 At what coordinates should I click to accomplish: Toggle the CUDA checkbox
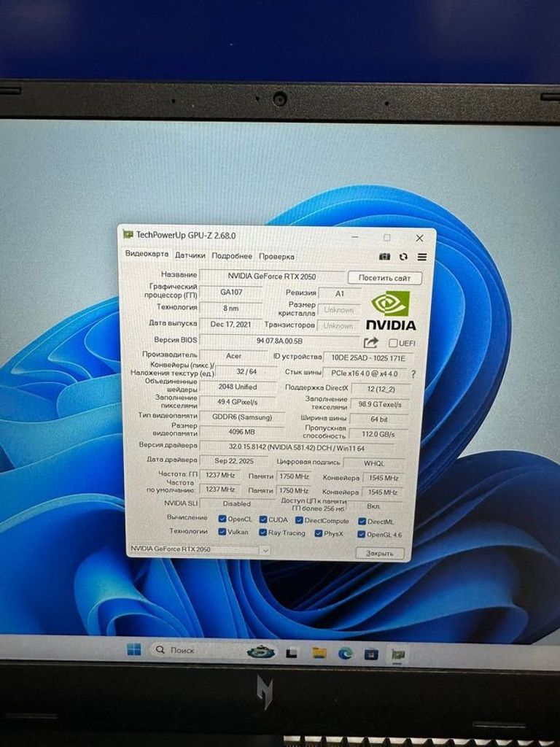[x=262, y=519]
